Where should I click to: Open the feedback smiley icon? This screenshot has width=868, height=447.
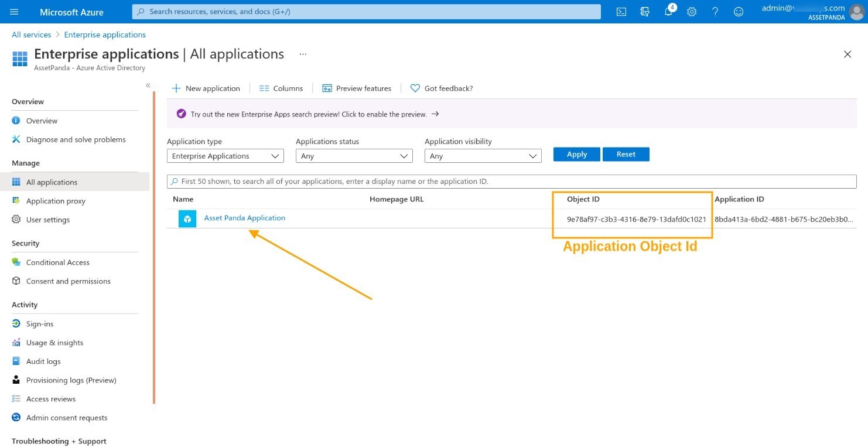(739, 12)
